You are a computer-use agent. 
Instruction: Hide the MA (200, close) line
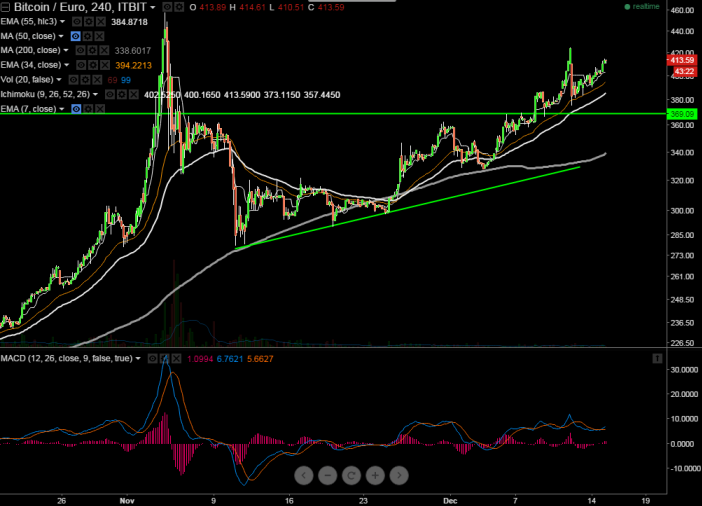[81, 51]
